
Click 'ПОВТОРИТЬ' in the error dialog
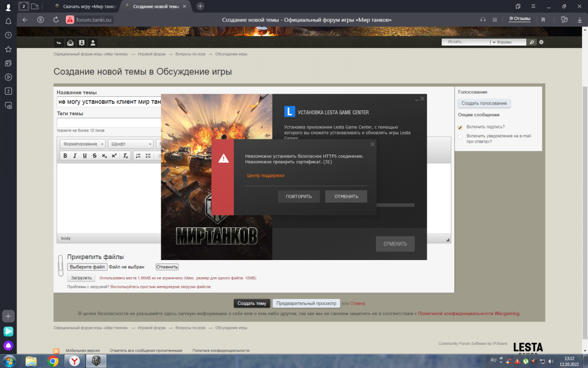298,196
